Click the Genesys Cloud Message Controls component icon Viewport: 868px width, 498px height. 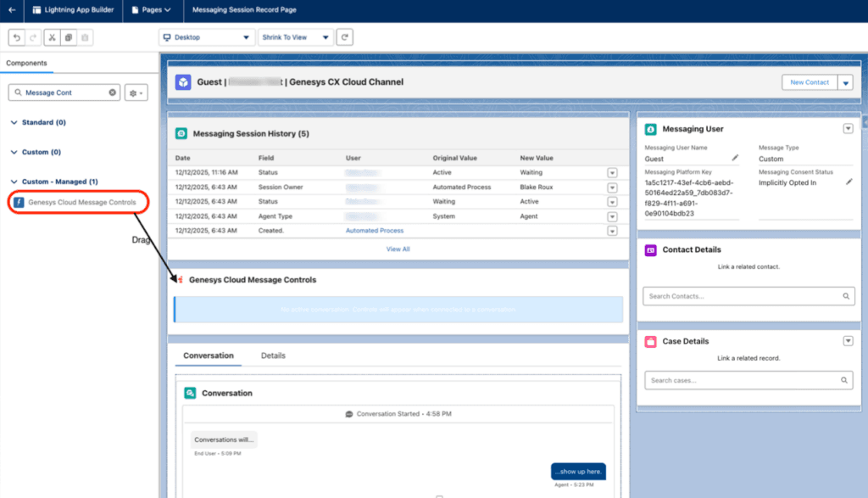point(19,202)
